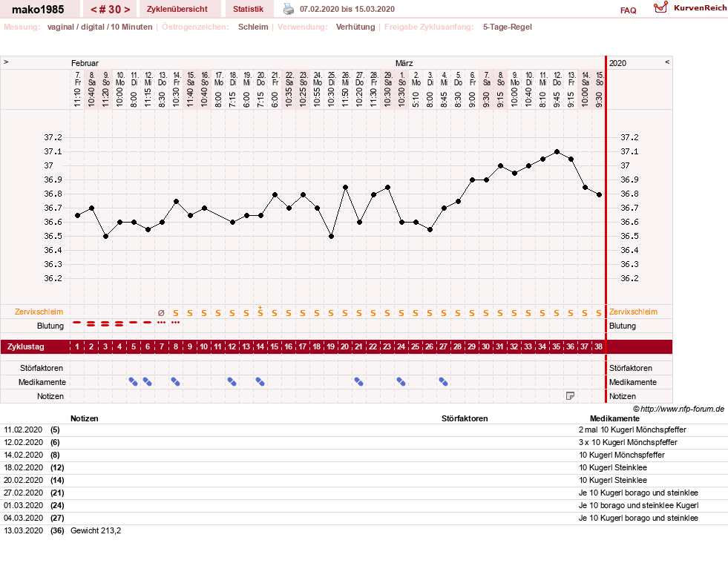
Task: Click the 'vaginal / digital / 10 Minuten' text
Action: [x=100, y=27]
